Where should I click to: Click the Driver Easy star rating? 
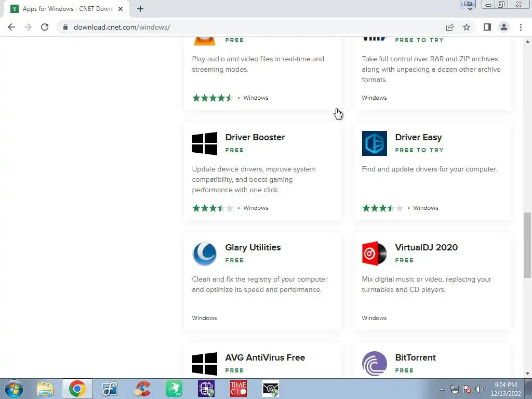click(x=383, y=208)
